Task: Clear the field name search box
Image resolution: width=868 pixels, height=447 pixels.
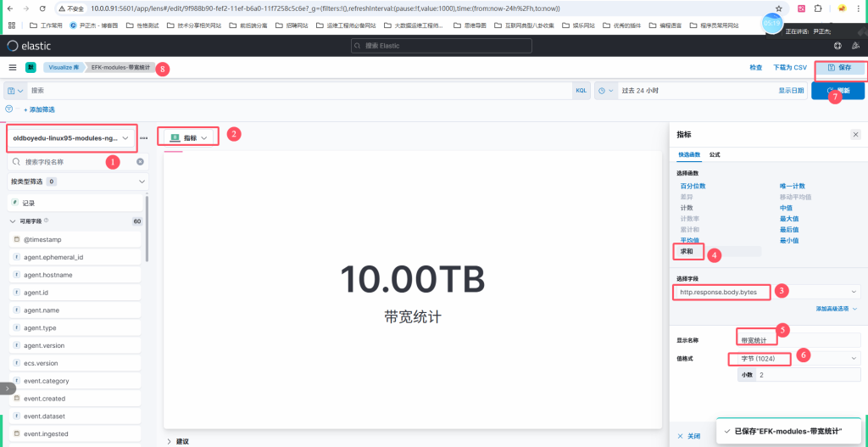Action: (140, 161)
